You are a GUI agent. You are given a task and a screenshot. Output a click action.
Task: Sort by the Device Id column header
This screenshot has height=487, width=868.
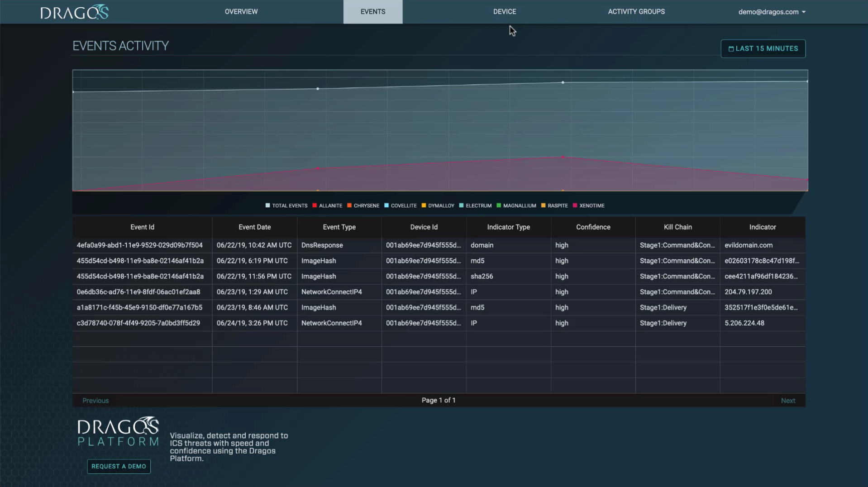(x=424, y=227)
